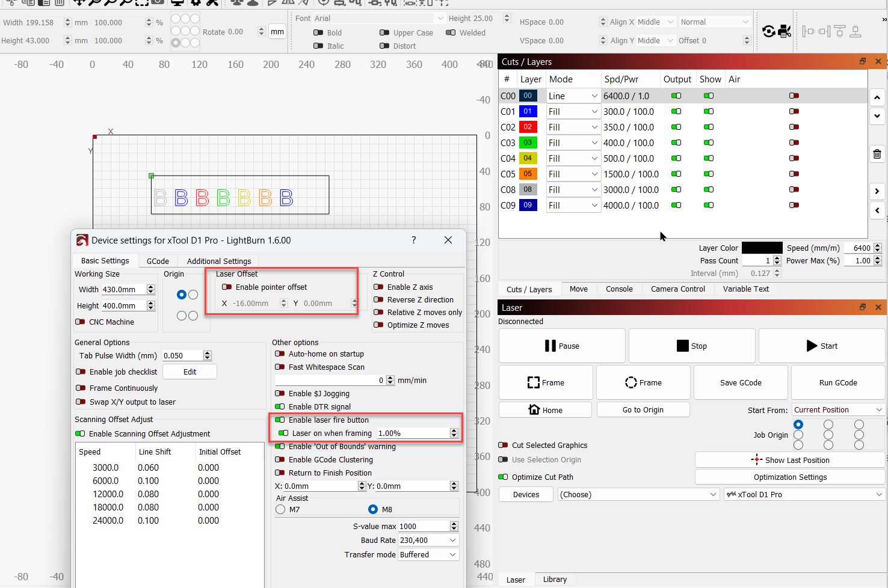
Task: Click the black Layer Color swatch
Action: (x=762, y=248)
